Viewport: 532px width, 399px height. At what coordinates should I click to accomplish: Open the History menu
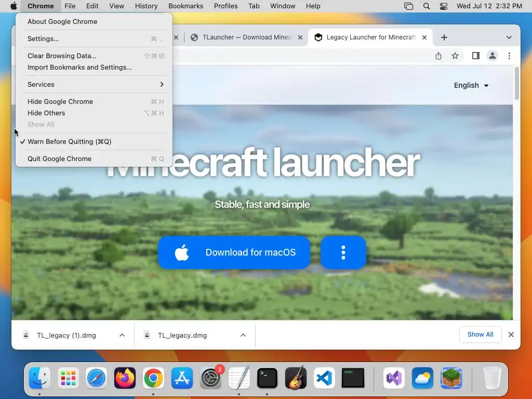[x=146, y=6]
